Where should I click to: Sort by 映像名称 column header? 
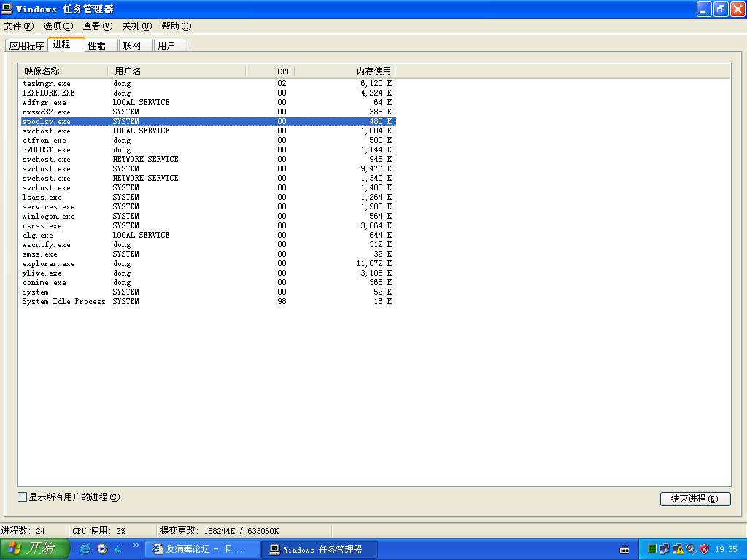pyautogui.click(x=63, y=71)
